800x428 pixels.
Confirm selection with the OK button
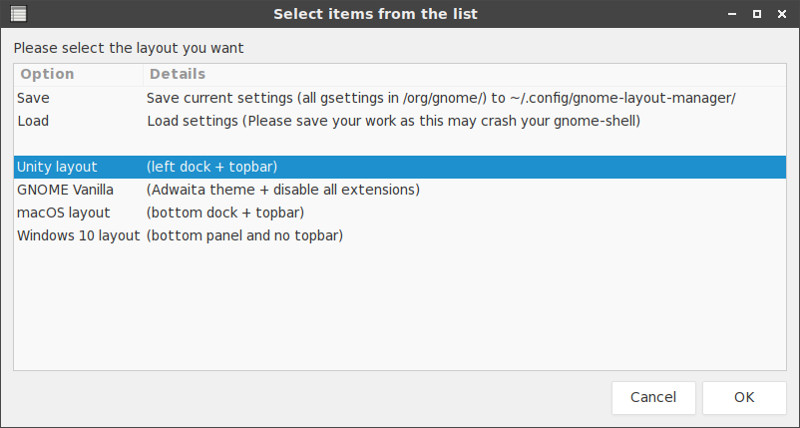[744, 397]
